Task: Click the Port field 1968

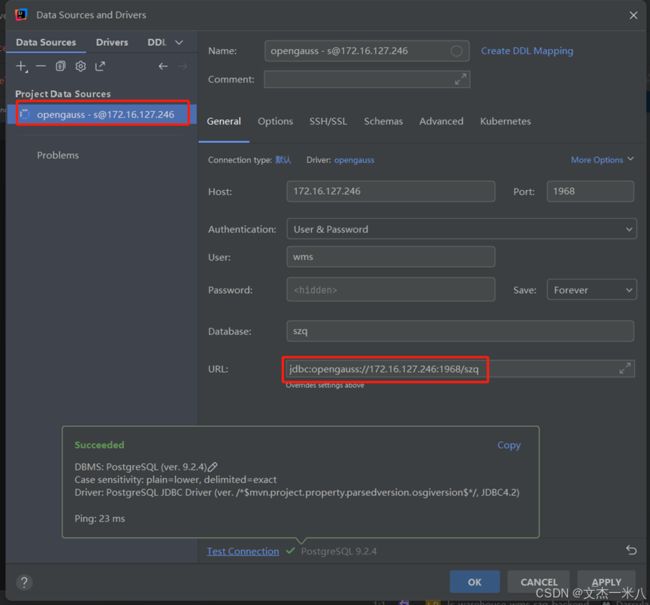Action: pyautogui.click(x=590, y=191)
